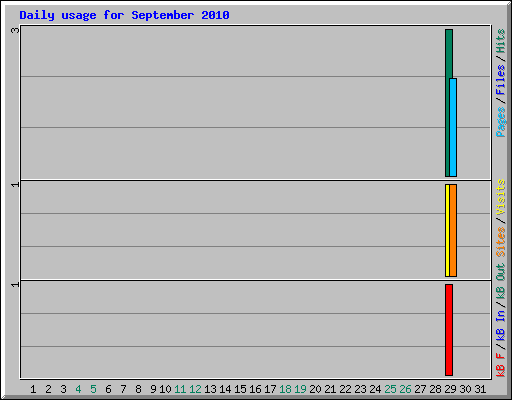This screenshot has width=512, height=400.
Task: Click the "Daily usage for September 2010" title
Action: (124, 15)
